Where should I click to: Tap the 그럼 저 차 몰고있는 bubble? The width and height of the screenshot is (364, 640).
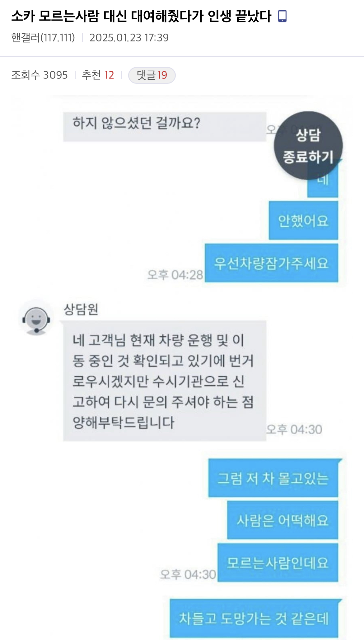pyautogui.click(x=273, y=478)
